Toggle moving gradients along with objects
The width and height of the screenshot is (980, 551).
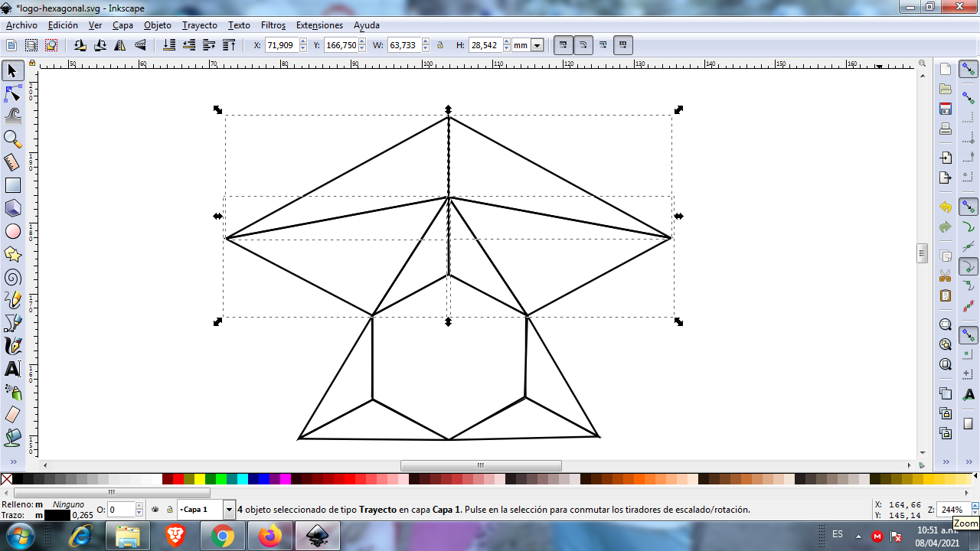[x=603, y=45]
